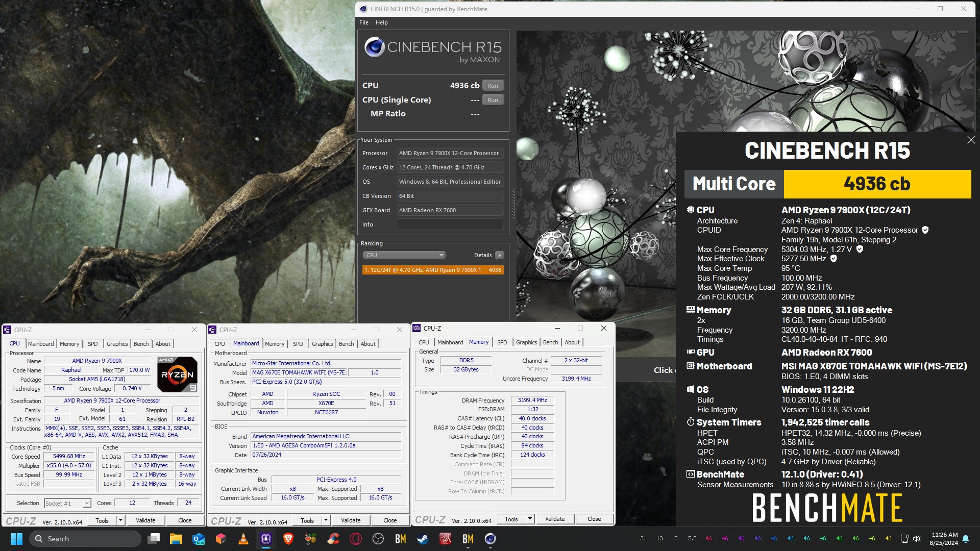
Task: Run the CPU multi-core benchmark
Action: pyautogui.click(x=493, y=86)
